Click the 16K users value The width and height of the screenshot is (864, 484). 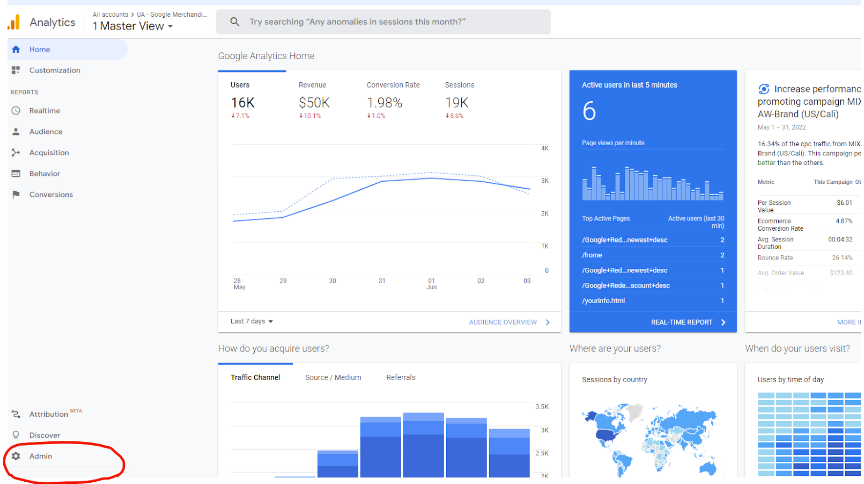point(242,103)
